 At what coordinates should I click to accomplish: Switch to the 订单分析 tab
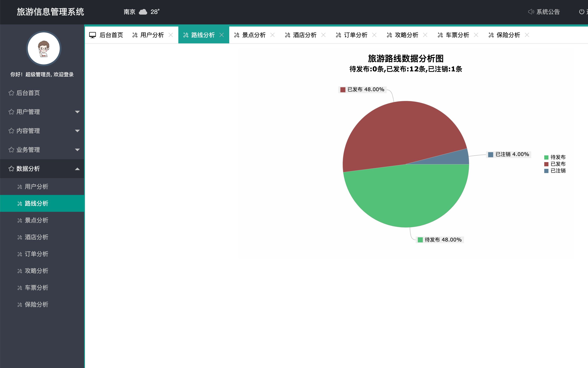(356, 35)
